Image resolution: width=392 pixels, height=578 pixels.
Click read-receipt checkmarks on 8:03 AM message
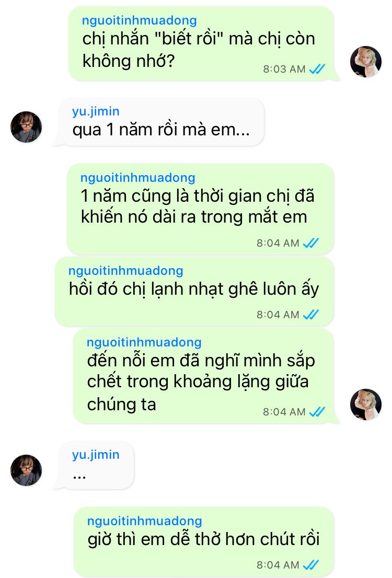click(317, 69)
